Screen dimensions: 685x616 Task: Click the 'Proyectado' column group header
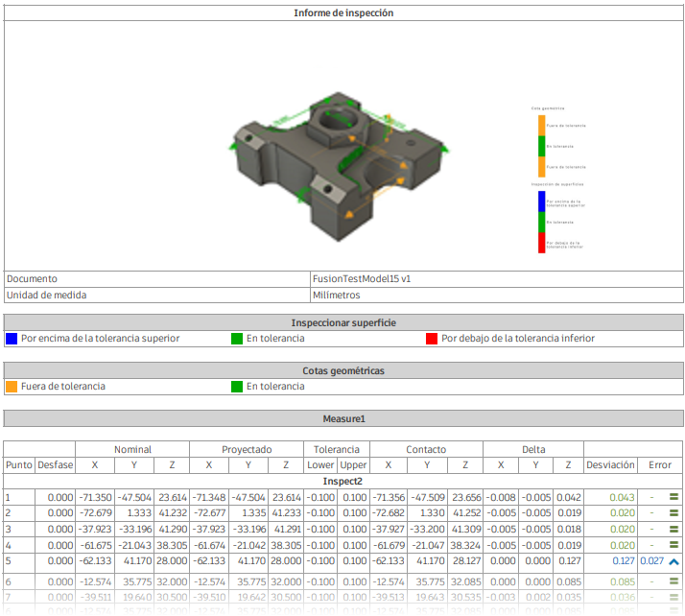(247, 450)
